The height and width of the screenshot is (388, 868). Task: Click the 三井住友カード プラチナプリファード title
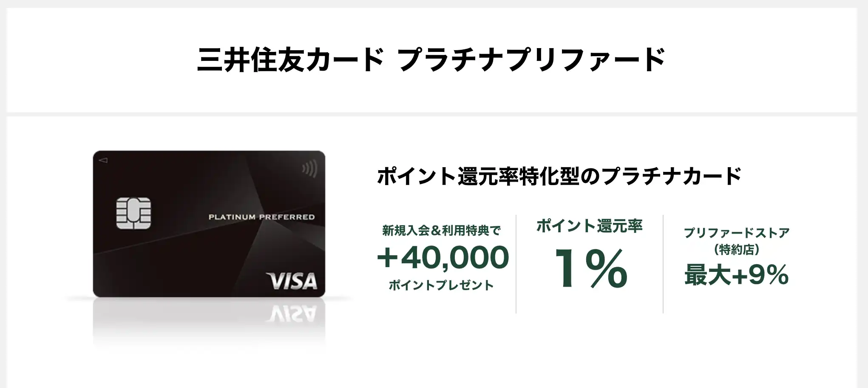coord(431,60)
